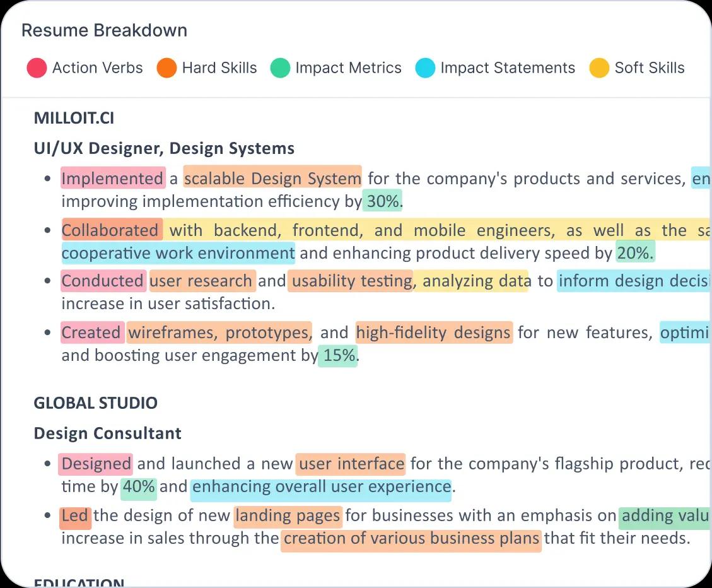Click the orange Hard Skills legend dot
The height and width of the screenshot is (588, 712).
166,68
